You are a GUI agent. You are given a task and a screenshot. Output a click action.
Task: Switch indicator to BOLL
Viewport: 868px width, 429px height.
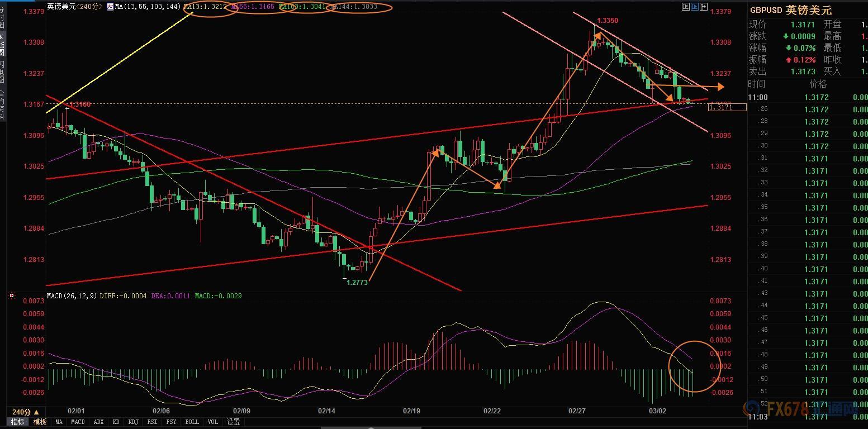point(192,422)
